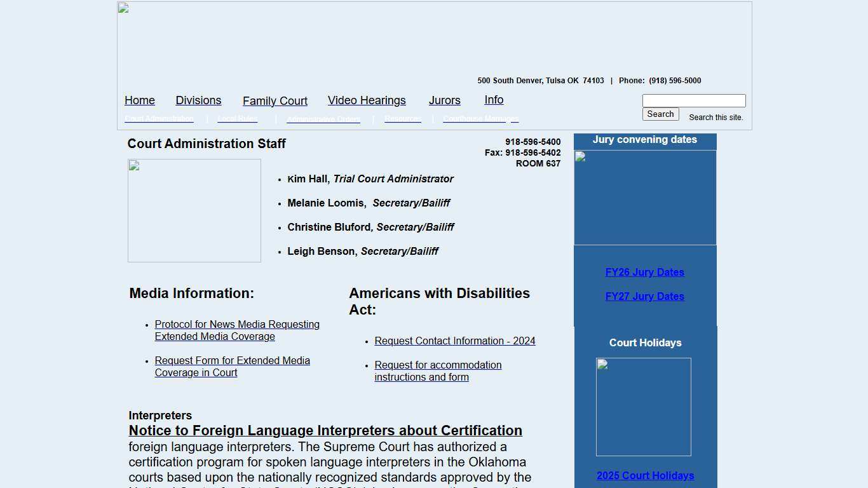The image size is (868, 488).
Task: Open the Administrative Orders sub-navigation link
Action: tap(323, 119)
